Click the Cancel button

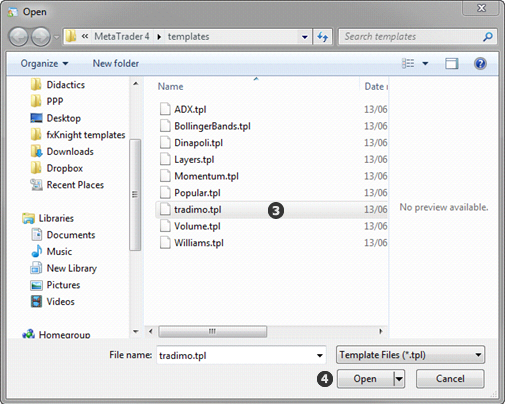pos(450,379)
